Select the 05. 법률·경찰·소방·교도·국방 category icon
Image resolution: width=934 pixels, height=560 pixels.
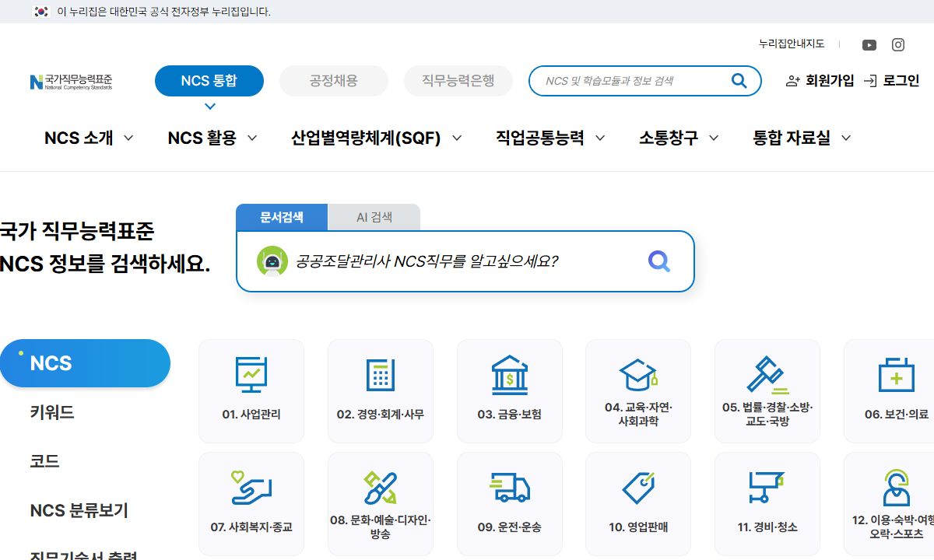point(767,374)
